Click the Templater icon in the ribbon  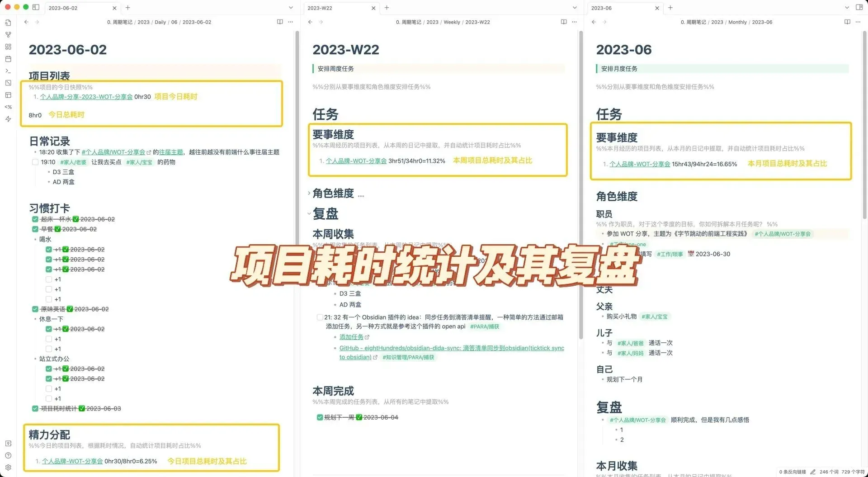click(x=8, y=107)
